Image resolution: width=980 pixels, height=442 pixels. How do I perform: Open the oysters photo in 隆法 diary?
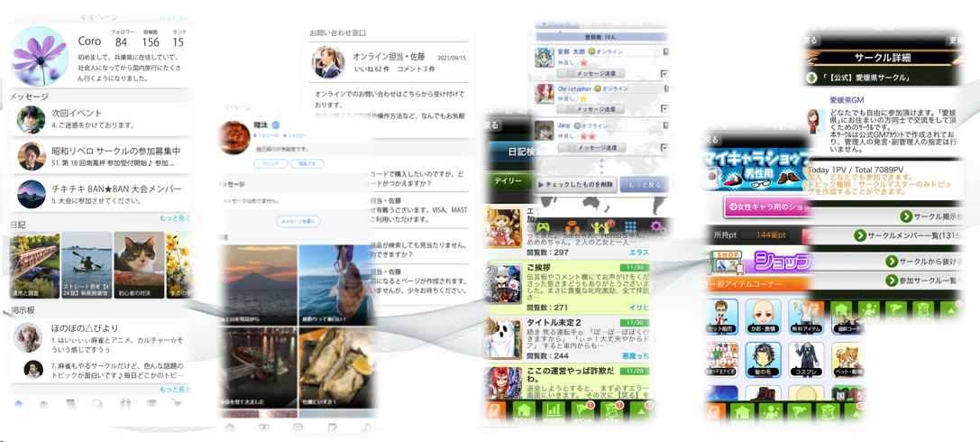click(337, 368)
